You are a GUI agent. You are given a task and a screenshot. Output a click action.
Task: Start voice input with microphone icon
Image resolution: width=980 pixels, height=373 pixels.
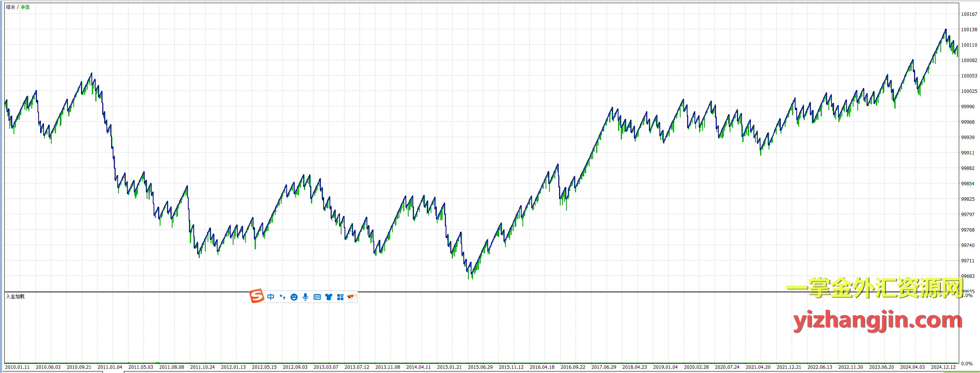(306, 297)
